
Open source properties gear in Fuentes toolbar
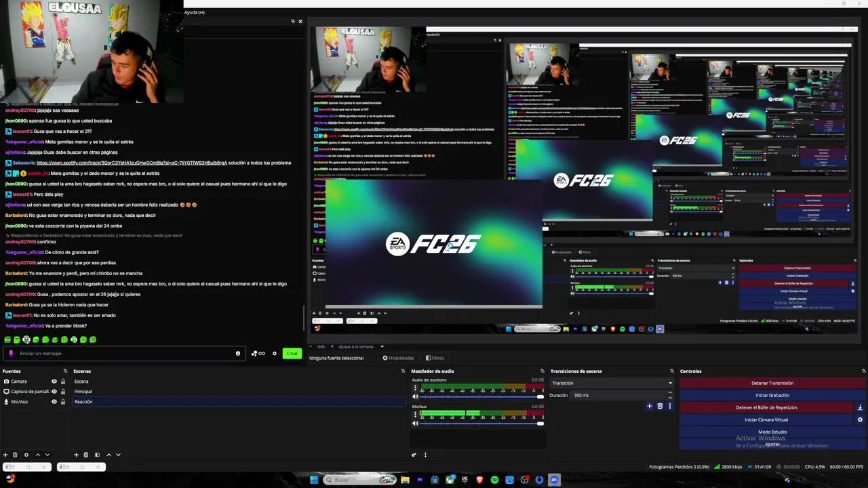(26, 455)
